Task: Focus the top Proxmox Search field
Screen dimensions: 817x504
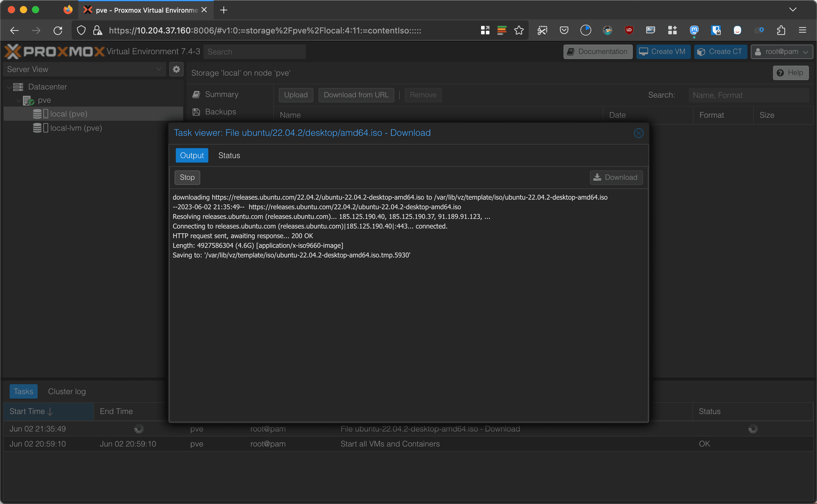Action: pos(255,52)
